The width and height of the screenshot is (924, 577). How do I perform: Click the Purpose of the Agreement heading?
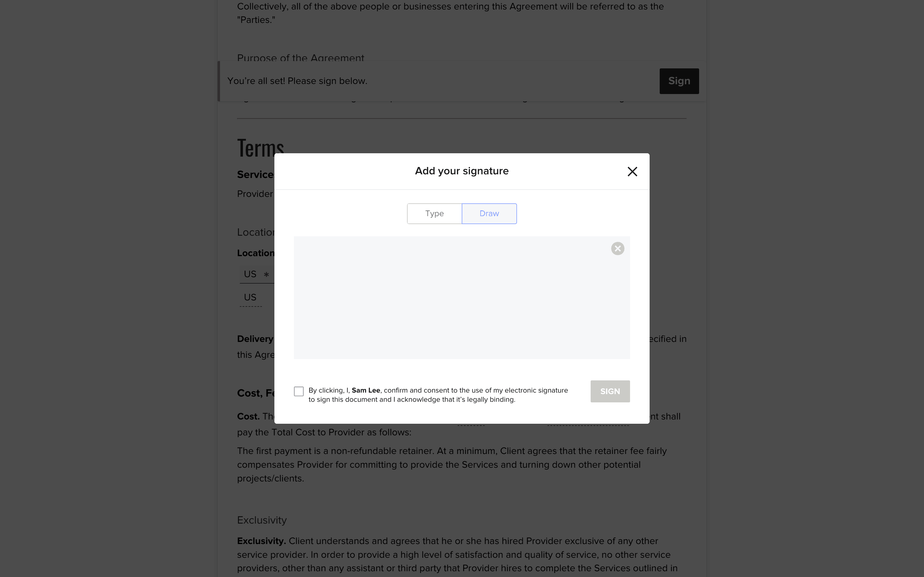click(x=300, y=58)
